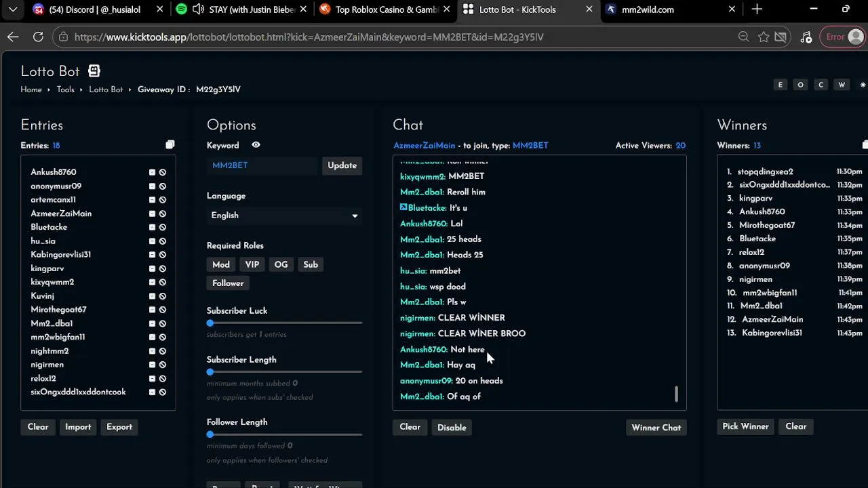Image resolution: width=868 pixels, height=488 pixels.
Task: Remove Ankush8760 using its minus icon
Action: tap(152, 172)
